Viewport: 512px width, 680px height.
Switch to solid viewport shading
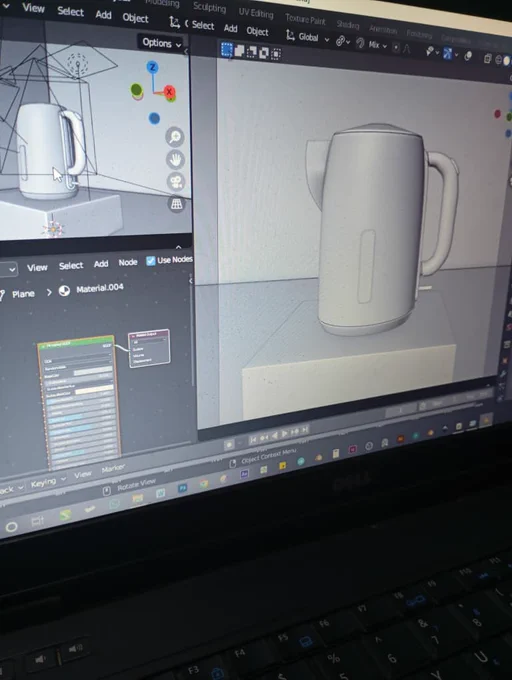coord(506,61)
